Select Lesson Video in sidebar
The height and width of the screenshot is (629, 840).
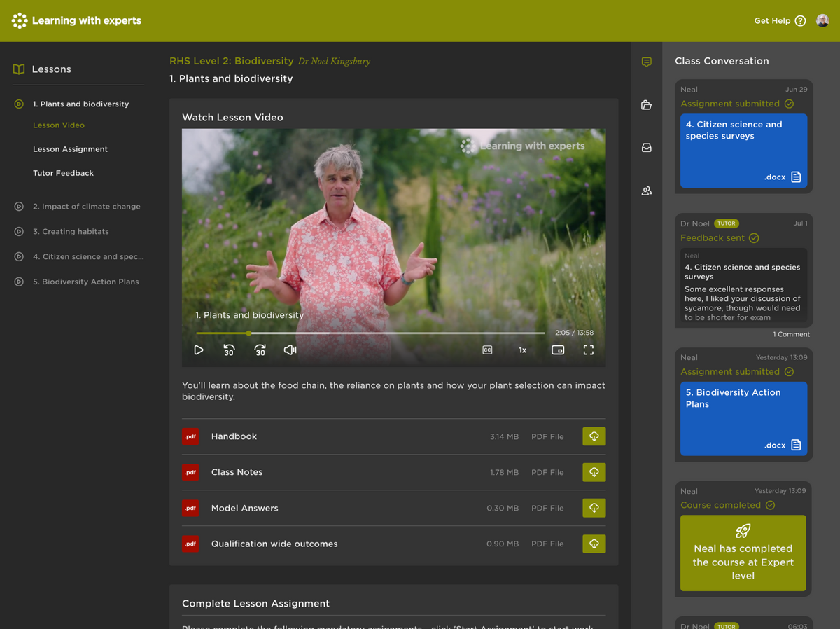point(59,125)
